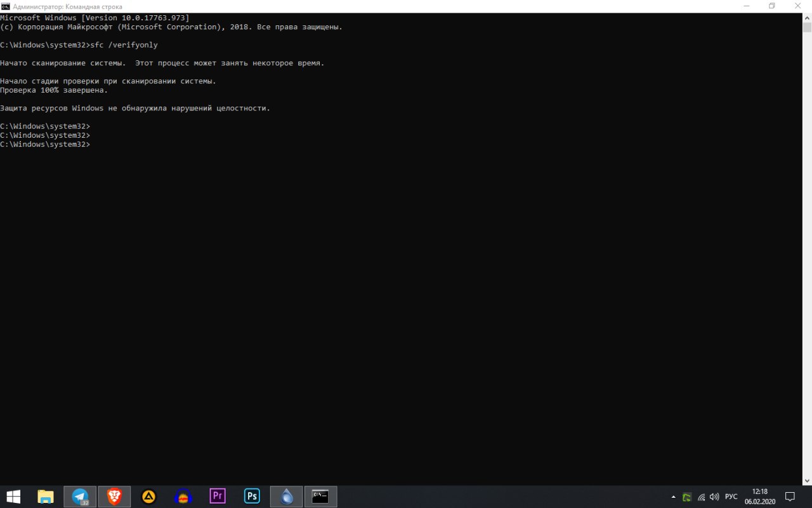Click the vertical scrollbar thumb

tap(807, 27)
